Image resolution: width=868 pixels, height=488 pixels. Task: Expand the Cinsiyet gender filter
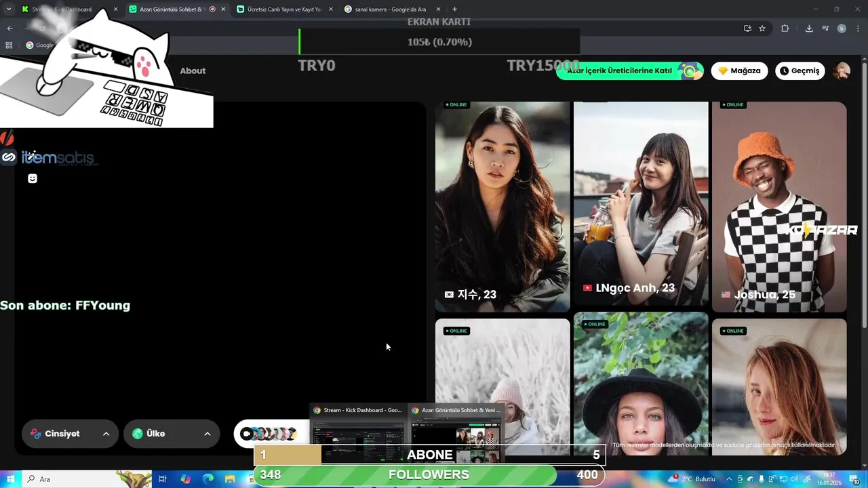pos(70,434)
